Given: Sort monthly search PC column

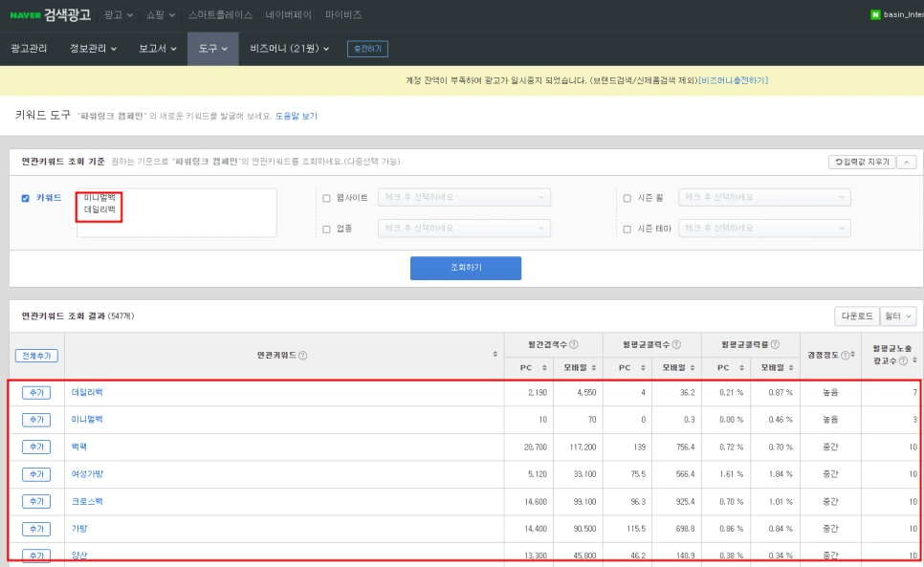Looking at the screenshot, I should [544, 367].
